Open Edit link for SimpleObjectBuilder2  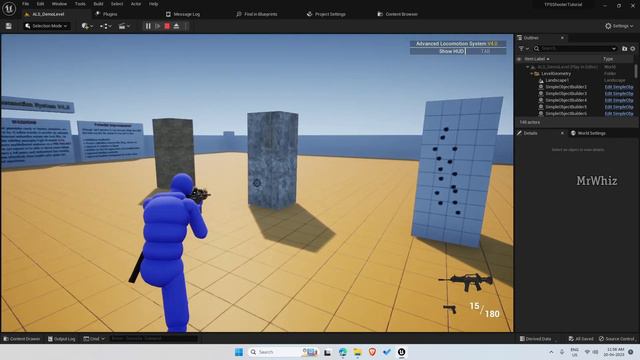(x=619, y=87)
